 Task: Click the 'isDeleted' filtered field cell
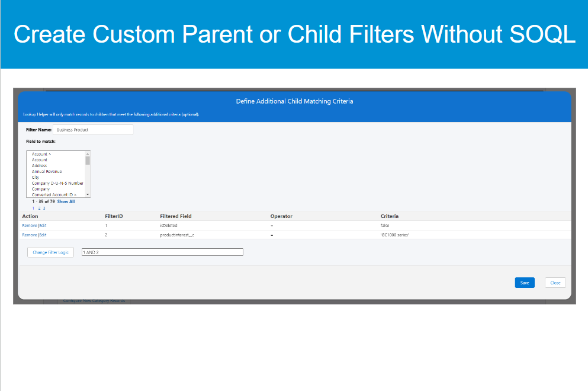coord(169,226)
